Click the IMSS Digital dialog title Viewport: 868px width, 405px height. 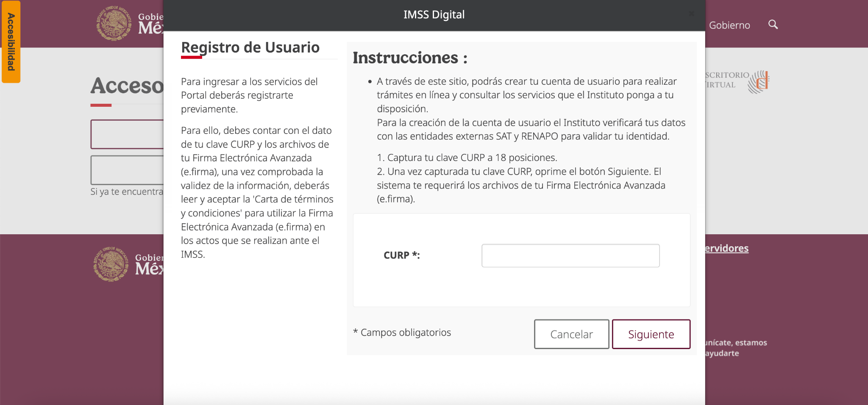(434, 15)
